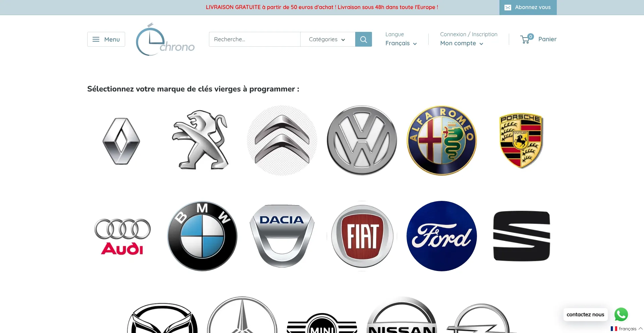The width and height of the screenshot is (644, 333).
Task: Click the magnifying glass search button
Action: [x=364, y=39]
